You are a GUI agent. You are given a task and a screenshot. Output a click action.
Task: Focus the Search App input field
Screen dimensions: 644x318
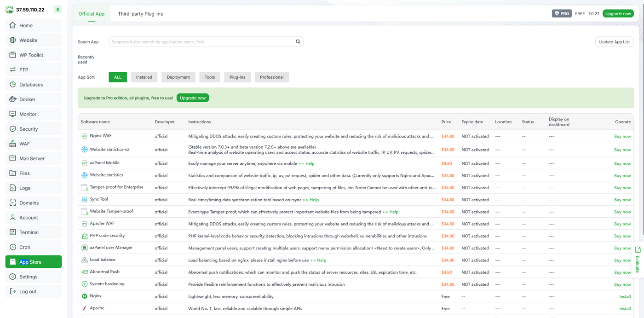click(201, 42)
